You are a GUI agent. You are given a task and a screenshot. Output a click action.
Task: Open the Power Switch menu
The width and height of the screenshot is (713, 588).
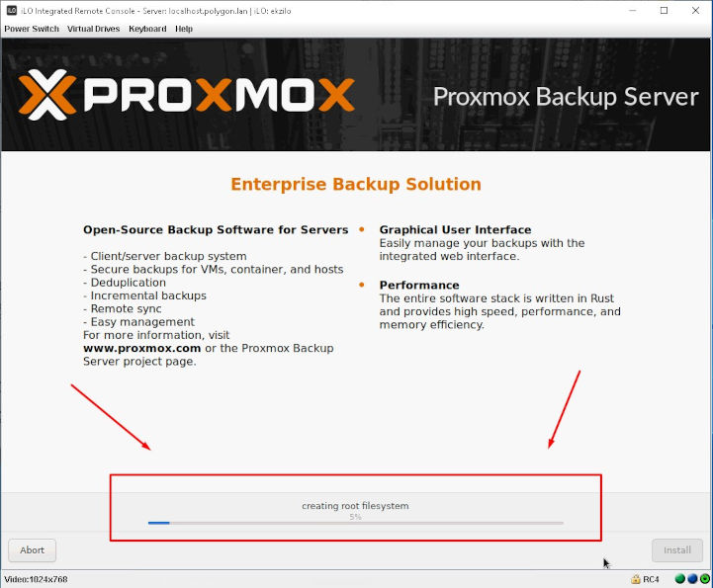click(x=32, y=29)
